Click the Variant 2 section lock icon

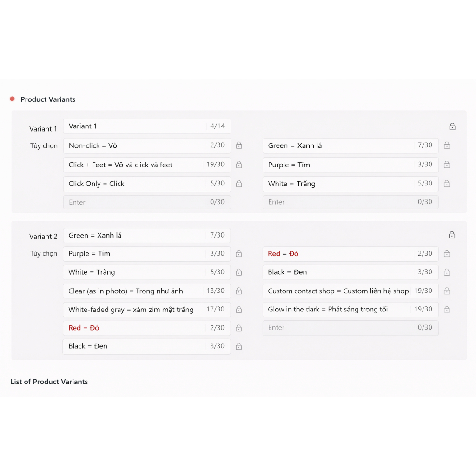452,235
